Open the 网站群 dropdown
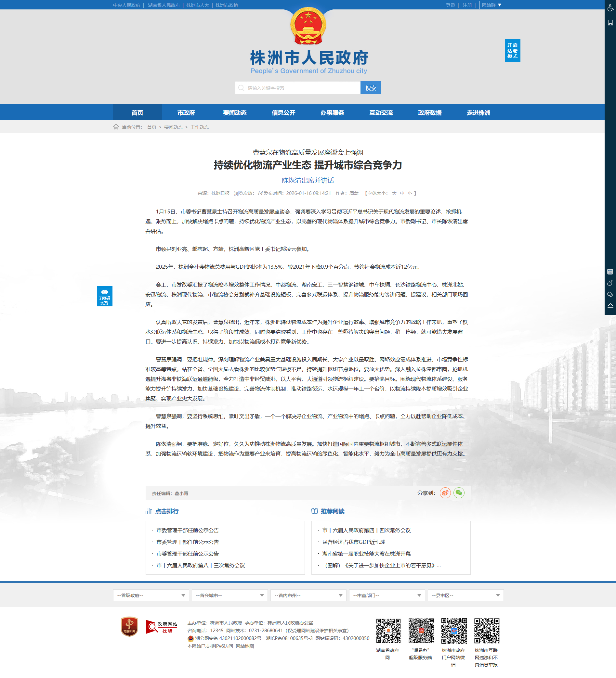The image size is (616, 678). [x=491, y=5]
